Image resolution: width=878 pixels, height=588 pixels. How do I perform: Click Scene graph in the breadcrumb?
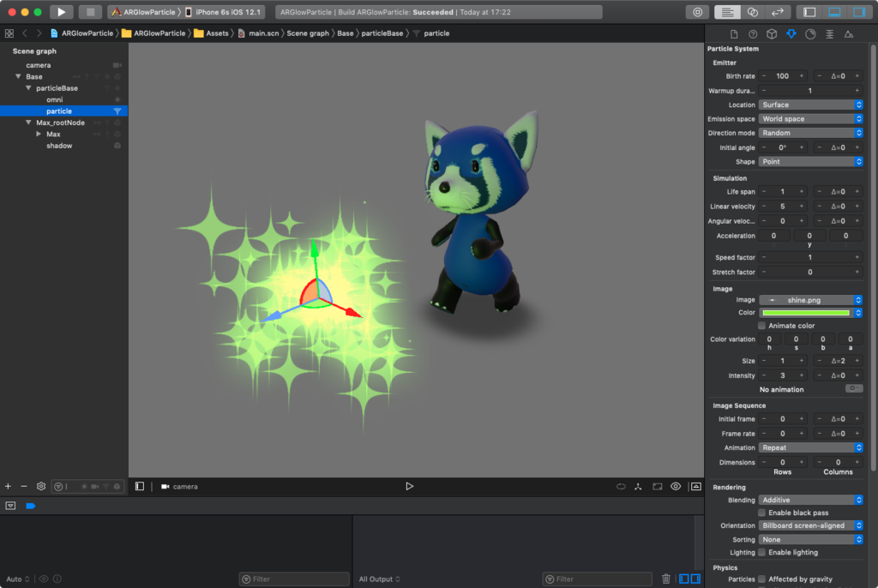tap(308, 33)
